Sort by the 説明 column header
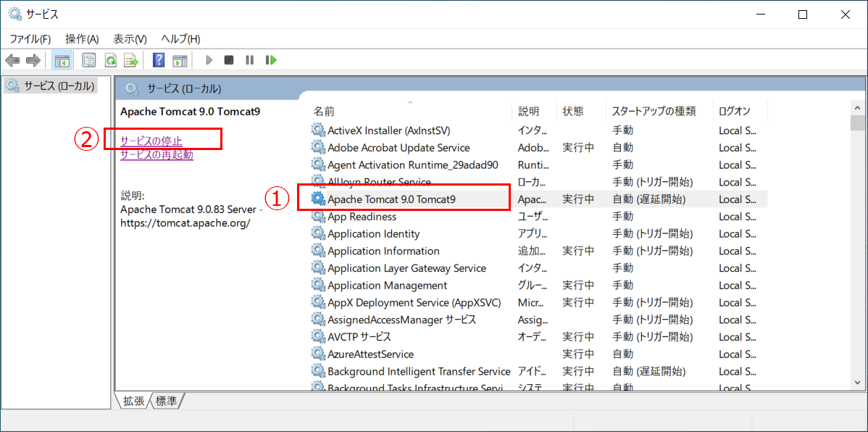This screenshot has width=868, height=432. [x=535, y=111]
